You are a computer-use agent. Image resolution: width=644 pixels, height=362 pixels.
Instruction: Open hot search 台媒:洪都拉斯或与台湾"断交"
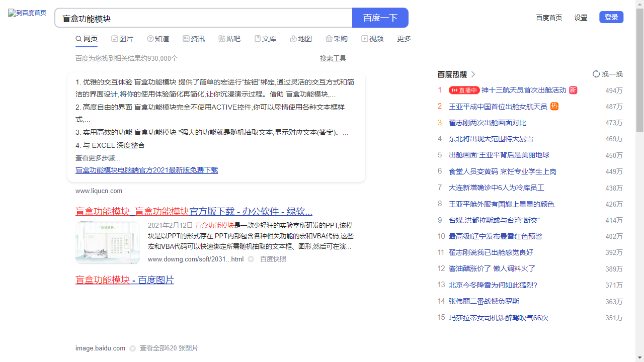[x=494, y=220]
